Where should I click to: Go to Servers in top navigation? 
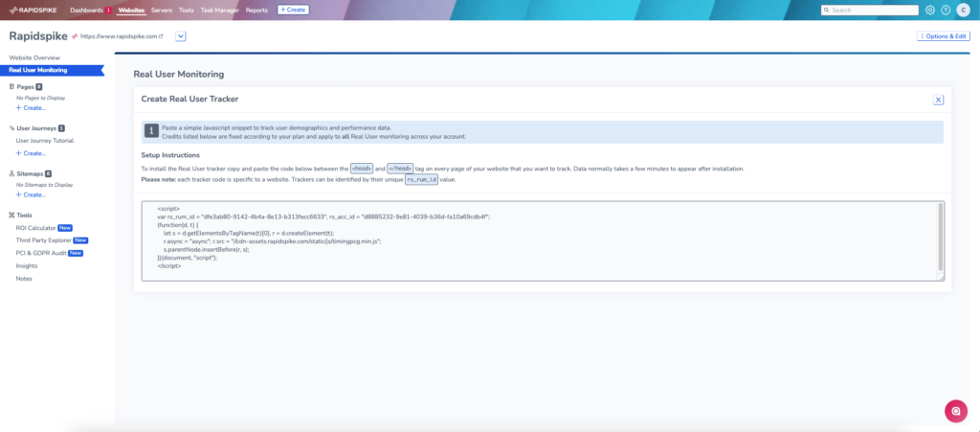click(162, 10)
